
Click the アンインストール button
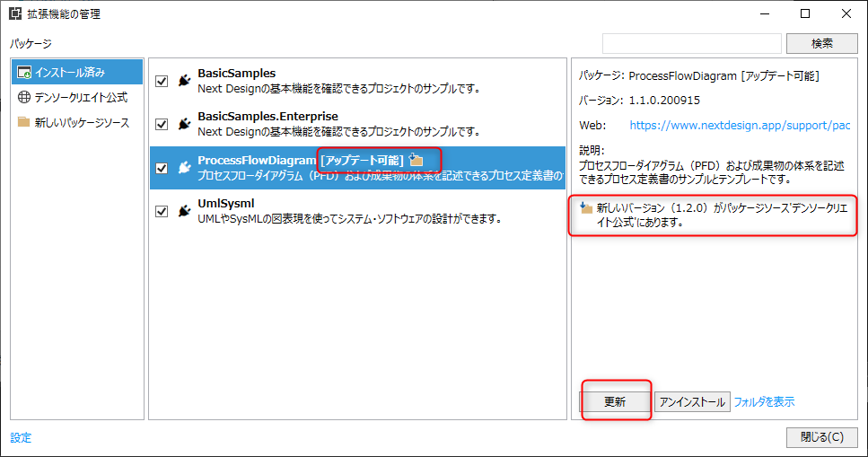[x=691, y=402]
